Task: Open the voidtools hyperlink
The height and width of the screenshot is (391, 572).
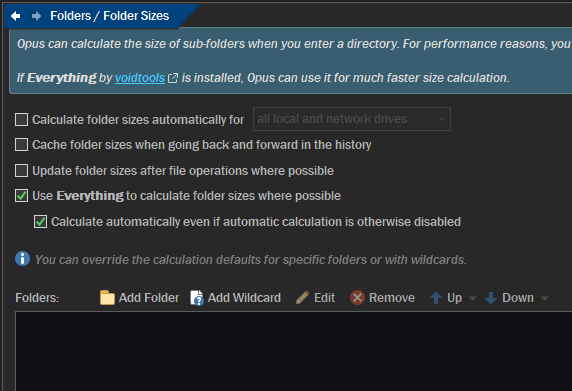Action: click(140, 78)
